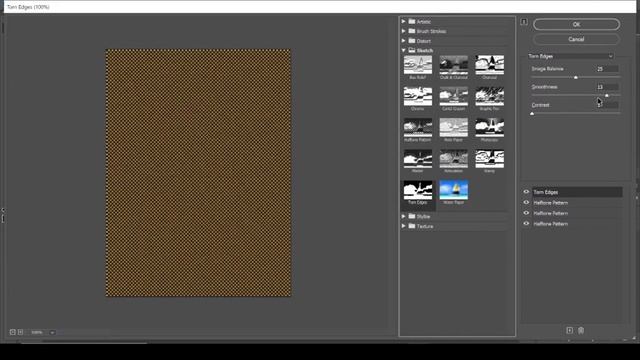Select the Bas Relief filter thumbnail
Image resolution: width=640 pixels, height=360 pixels.
pos(418,65)
